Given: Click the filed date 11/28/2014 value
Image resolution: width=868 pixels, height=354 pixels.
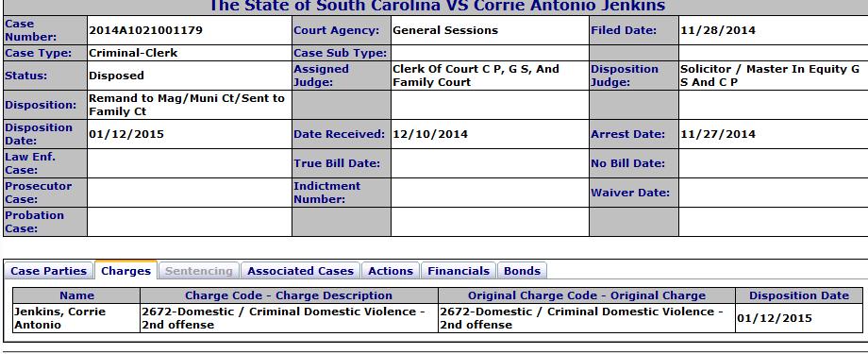Looking at the screenshot, I should pyautogui.click(x=718, y=30).
